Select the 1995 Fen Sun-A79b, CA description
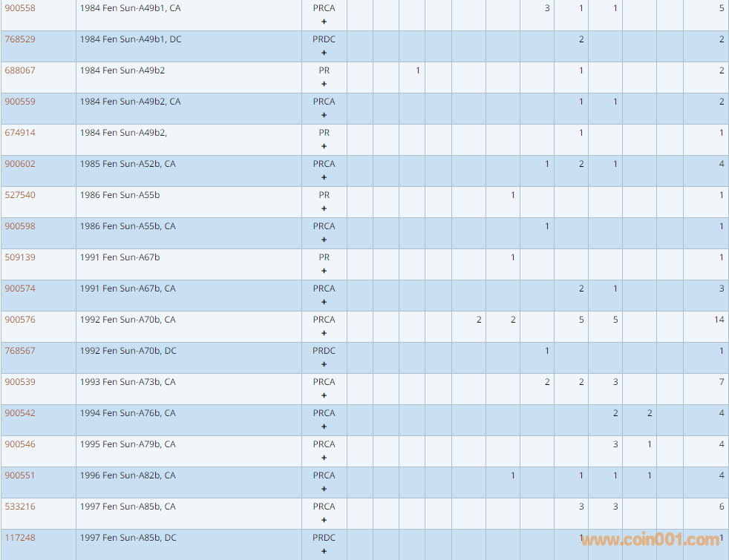 click(128, 444)
